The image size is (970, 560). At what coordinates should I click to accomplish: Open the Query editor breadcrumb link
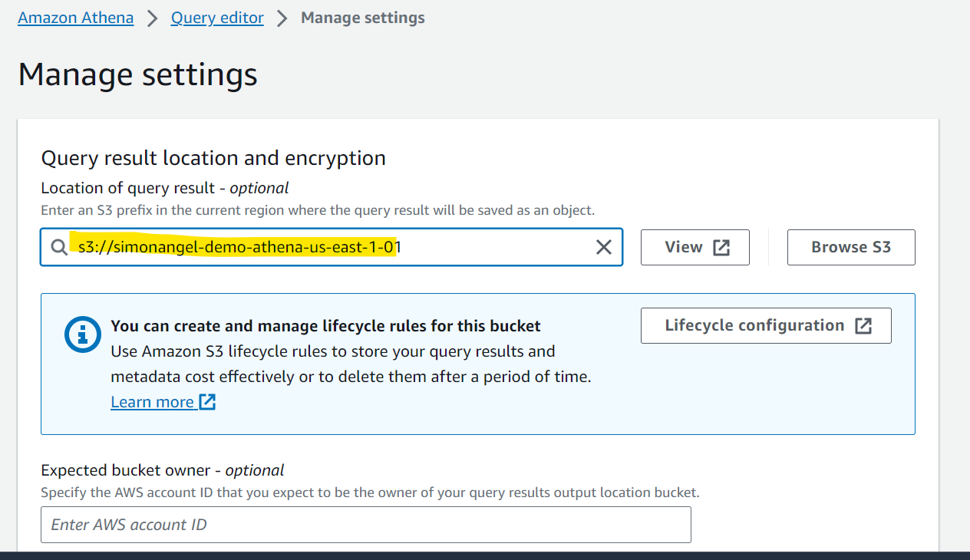217,18
